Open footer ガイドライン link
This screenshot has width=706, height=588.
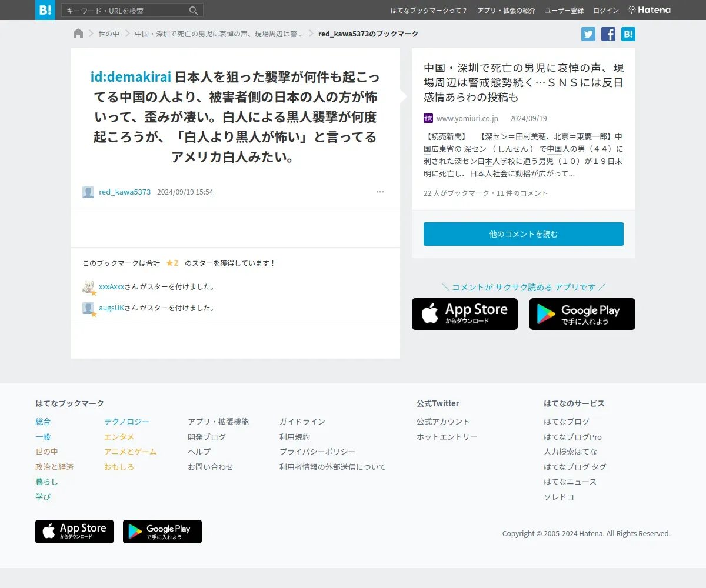(x=302, y=422)
